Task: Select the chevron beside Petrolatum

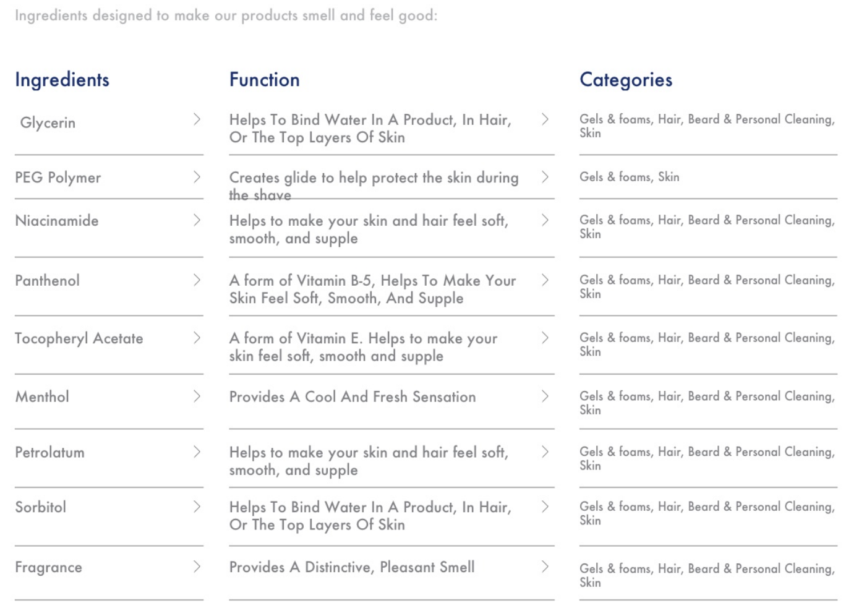Action: (x=197, y=451)
